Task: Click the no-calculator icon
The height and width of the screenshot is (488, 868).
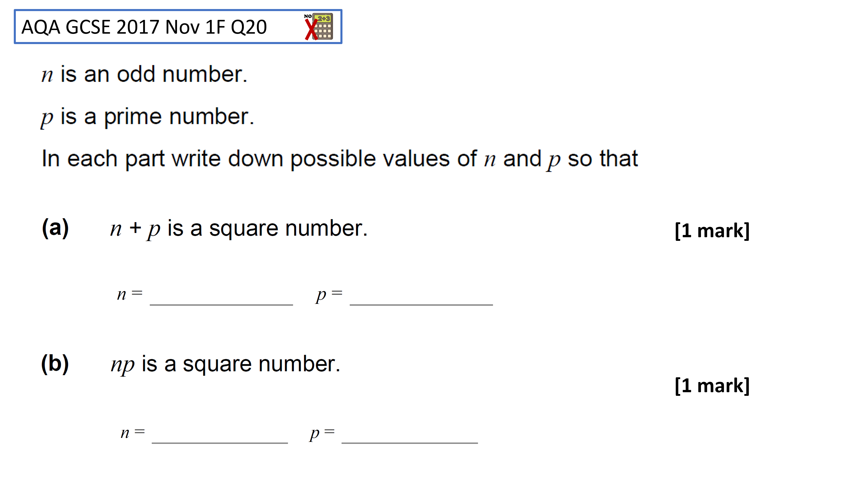Action: click(319, 27)
